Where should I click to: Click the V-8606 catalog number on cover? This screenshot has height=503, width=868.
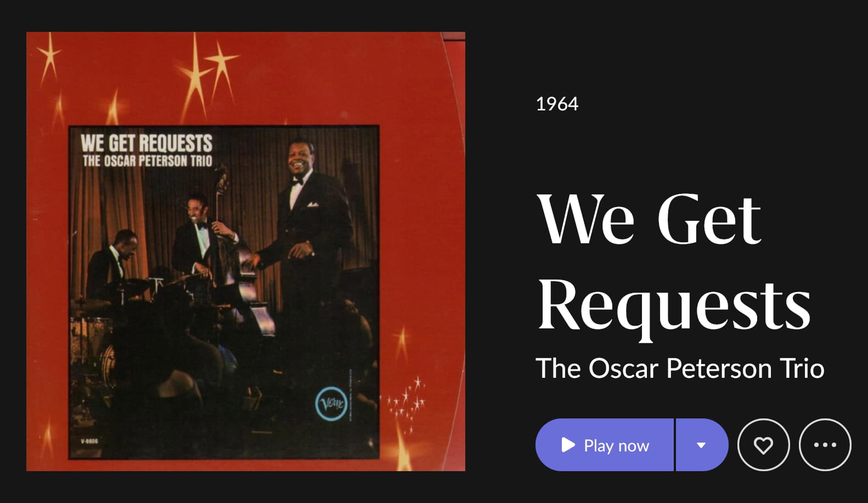89,441
